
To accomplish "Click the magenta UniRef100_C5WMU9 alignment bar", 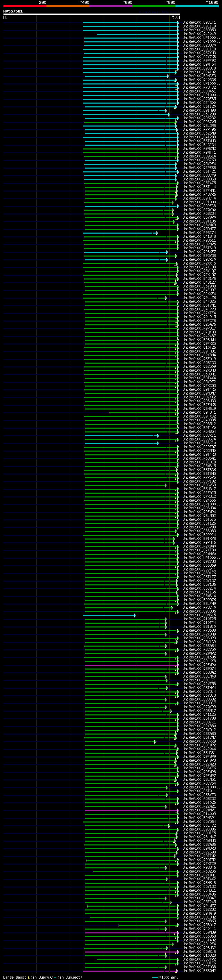I will point(132,933).
